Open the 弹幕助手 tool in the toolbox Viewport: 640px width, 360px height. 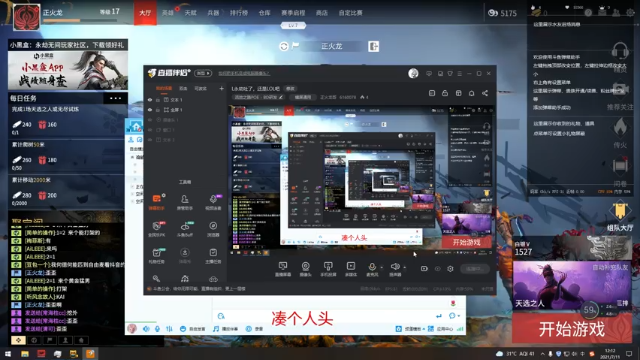tap(157, 201)
